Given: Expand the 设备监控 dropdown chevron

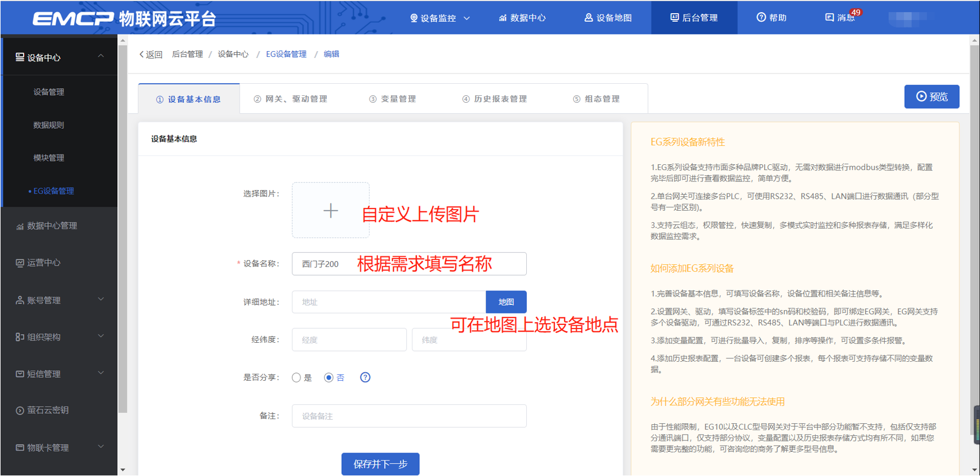Looking at the screenshot, I should tap(466, 18).
